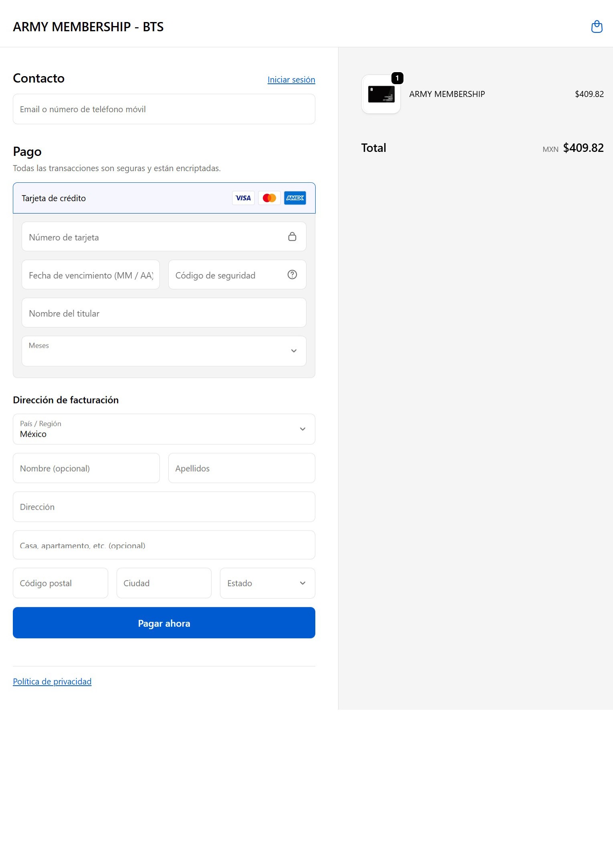The height and width of the screenshot is (868, 613).
Task: Click the Fecha de vencimiento field
Action: click(91, 275)
